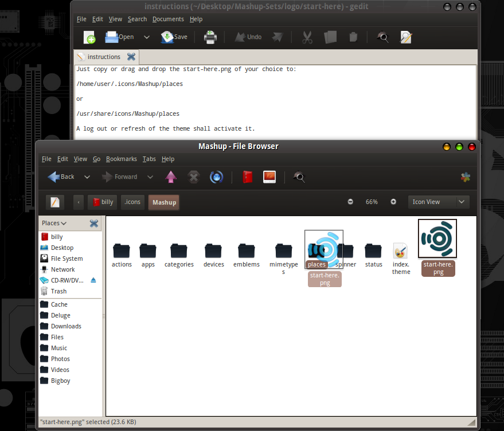This screenshot has width=504, height=431.
Task: Eject the CD-RW/DVD drive
Action: coord(93,280)
